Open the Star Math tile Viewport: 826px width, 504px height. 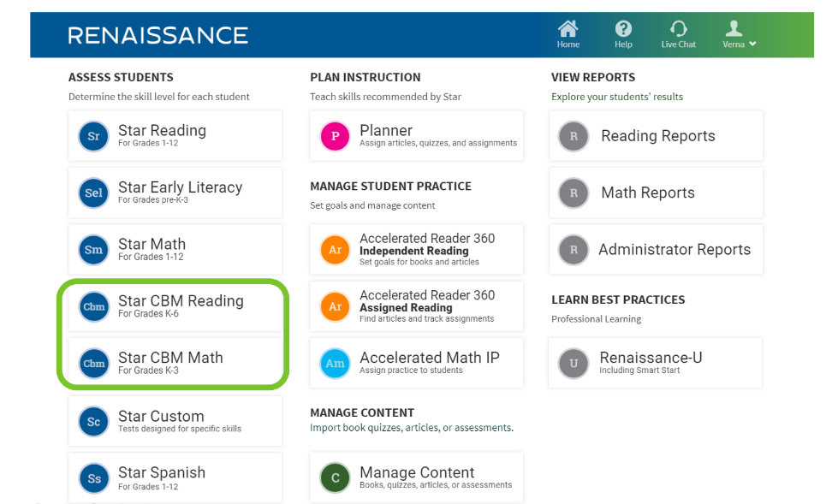coord(175,250)
